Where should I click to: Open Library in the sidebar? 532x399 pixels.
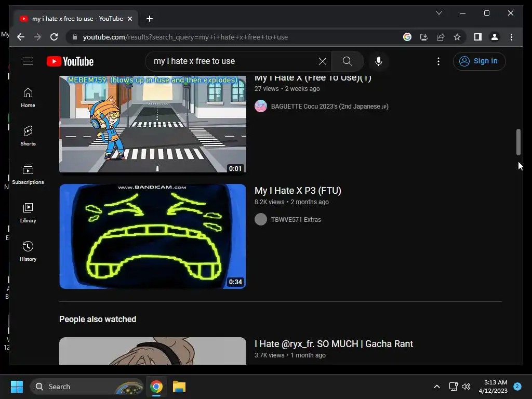(x=28, y=213)
